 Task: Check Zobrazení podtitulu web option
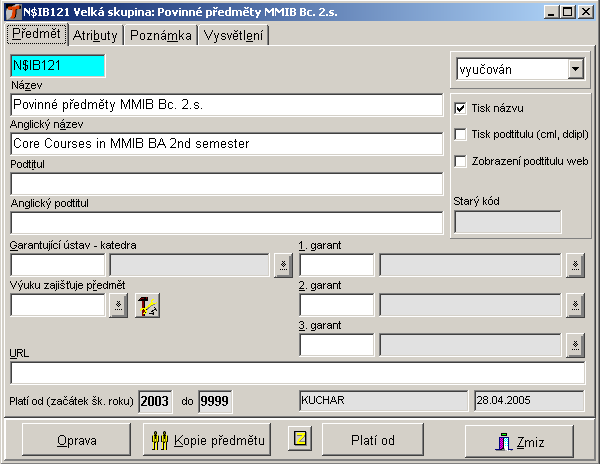click(461, 160)
